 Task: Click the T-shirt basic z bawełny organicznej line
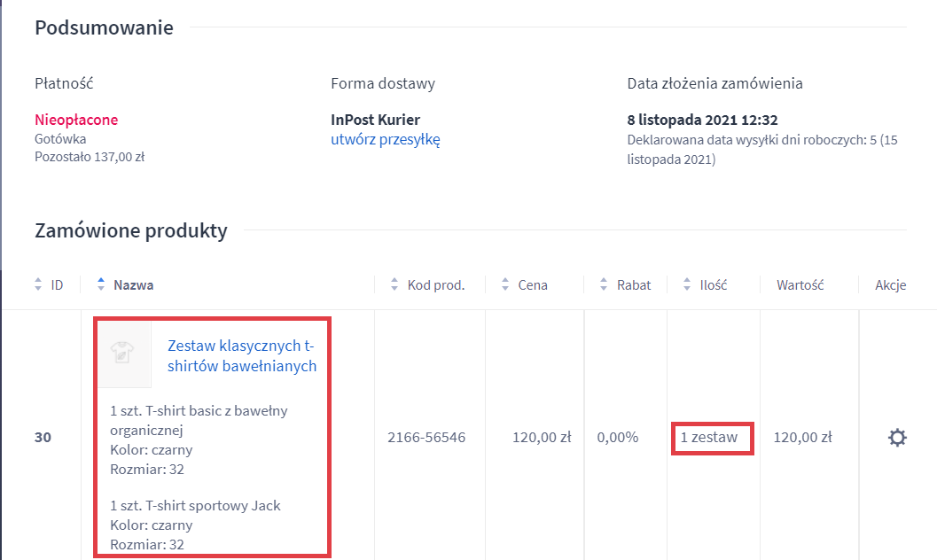pos(199,420)
